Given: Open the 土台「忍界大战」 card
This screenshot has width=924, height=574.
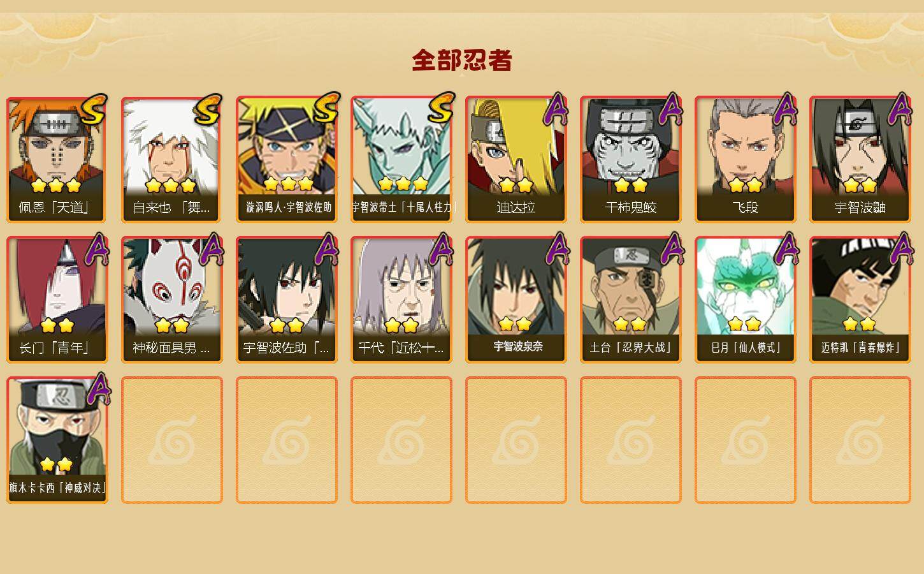Looking at the screenshot, I should [x=631, y=300].
